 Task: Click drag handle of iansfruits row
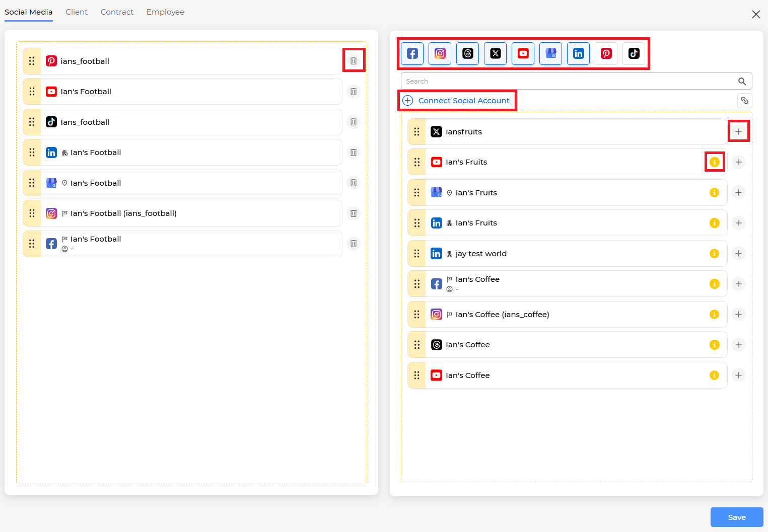[416, 132]
